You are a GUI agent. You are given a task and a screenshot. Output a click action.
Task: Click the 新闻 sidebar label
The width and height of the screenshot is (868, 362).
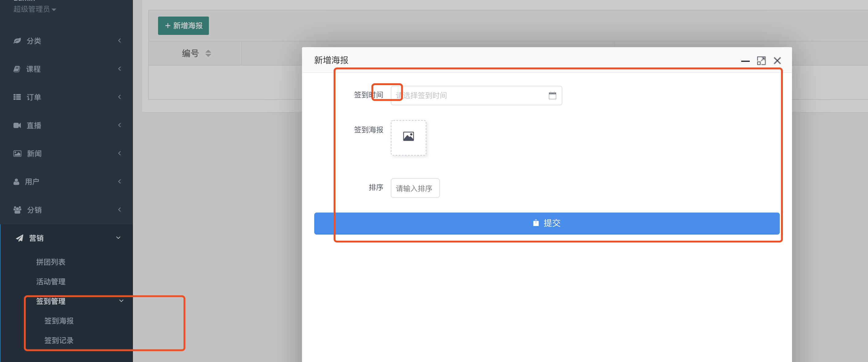coord(34,153)
